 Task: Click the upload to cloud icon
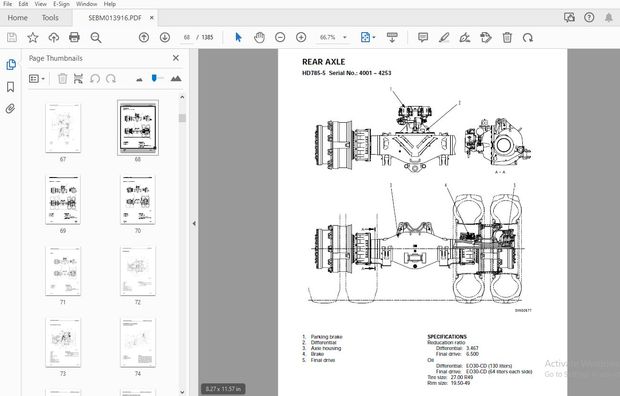point(54,38)
